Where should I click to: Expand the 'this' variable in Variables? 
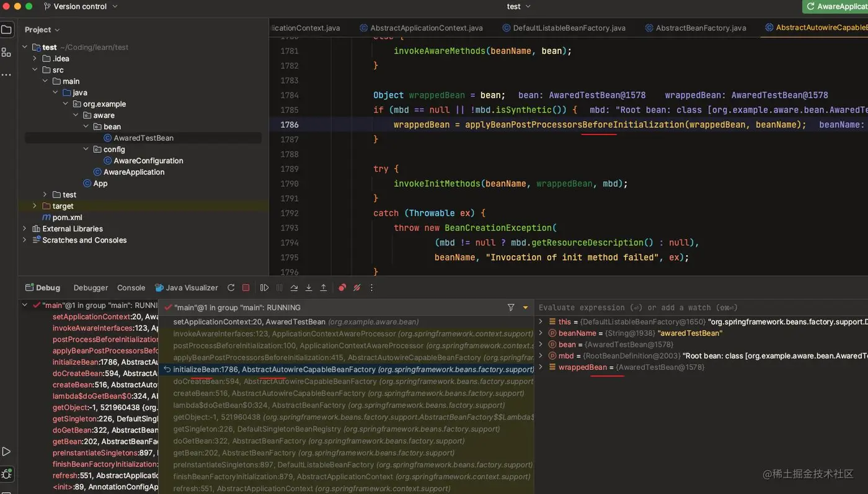click(x=541, y=321)
